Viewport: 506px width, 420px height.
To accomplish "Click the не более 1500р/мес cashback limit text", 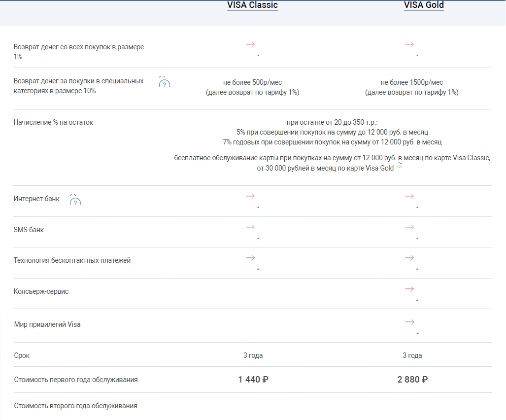I will [411, 82].
